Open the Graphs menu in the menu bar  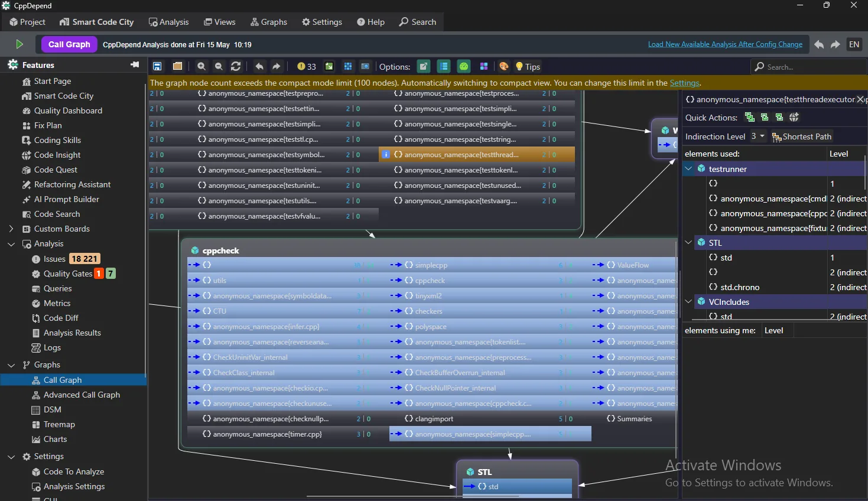pos(269,22)
